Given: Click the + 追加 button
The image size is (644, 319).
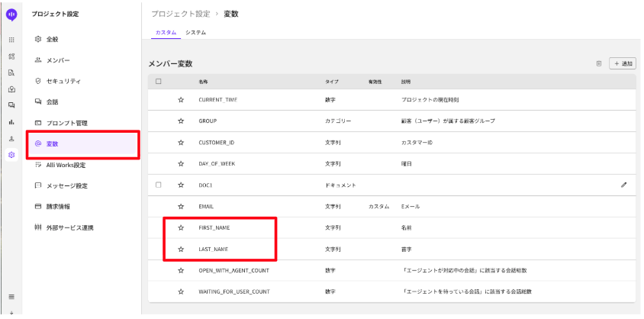Looking at the screenshot, I should click(623, 63).
